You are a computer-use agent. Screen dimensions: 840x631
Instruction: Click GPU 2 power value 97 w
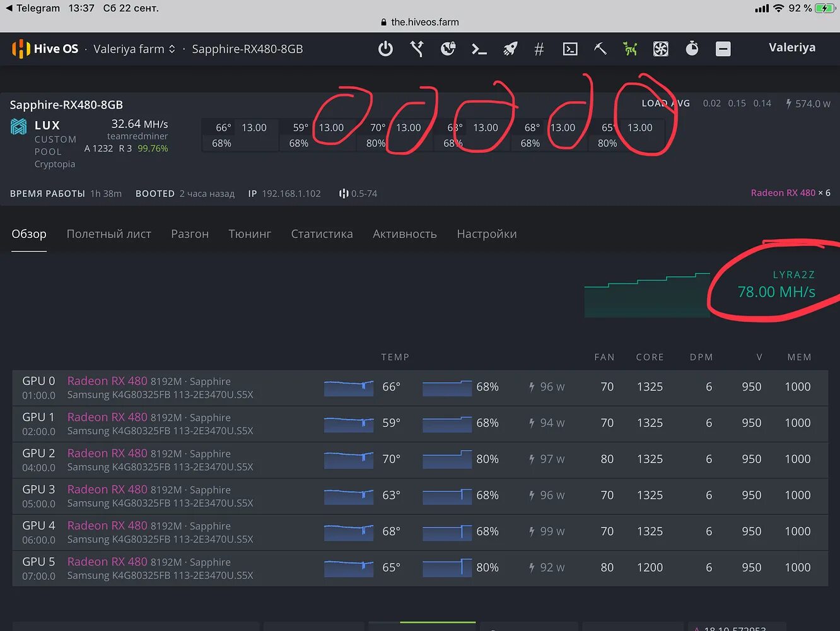pyautogui.click(x=547, y=459)
